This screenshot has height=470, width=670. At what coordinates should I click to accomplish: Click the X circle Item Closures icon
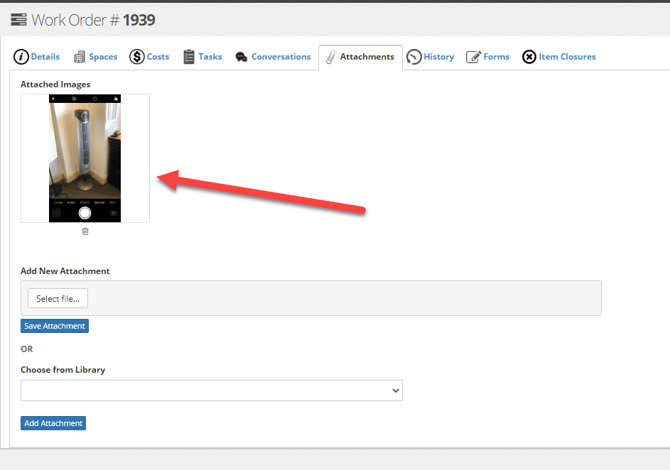529,57
